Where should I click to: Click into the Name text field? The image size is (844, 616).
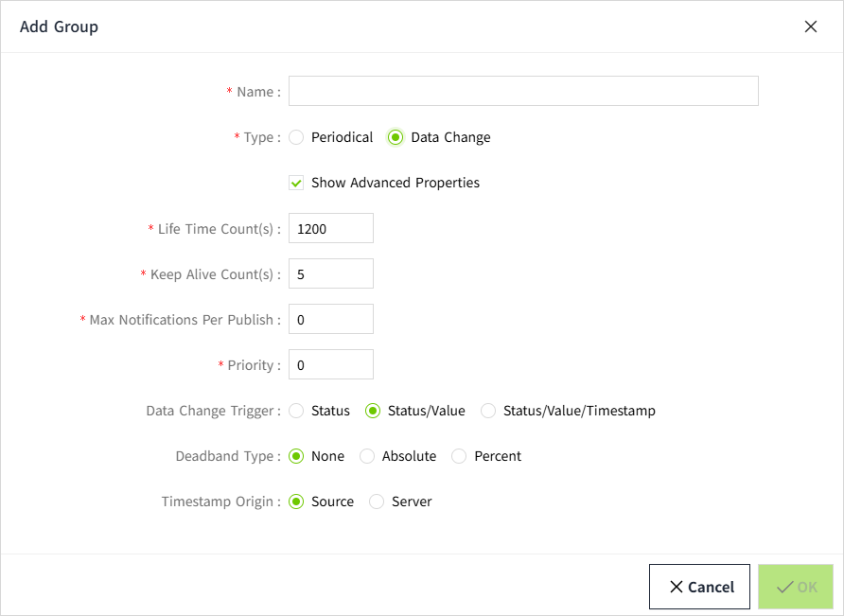coord(523,91)
